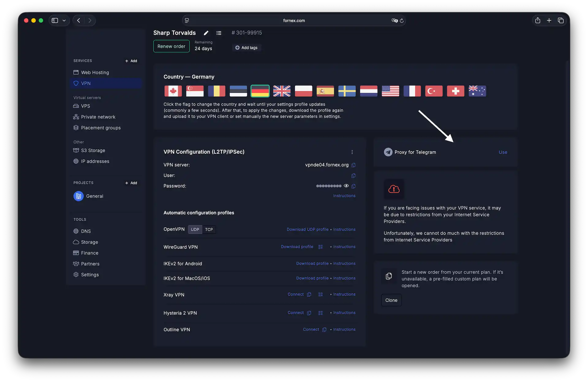
Task: Click Connect for Xray VPN
Action: point(296,294)
